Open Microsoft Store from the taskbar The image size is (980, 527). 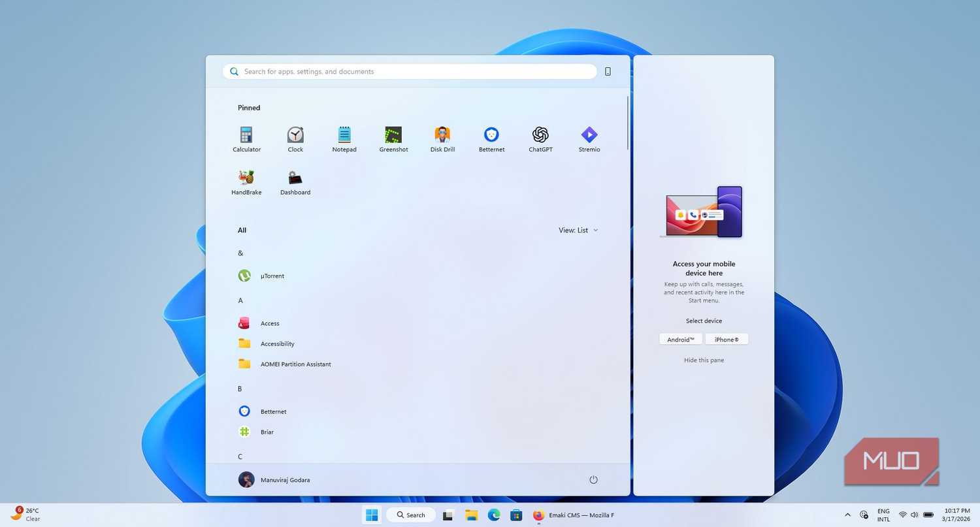click(516, 515)
